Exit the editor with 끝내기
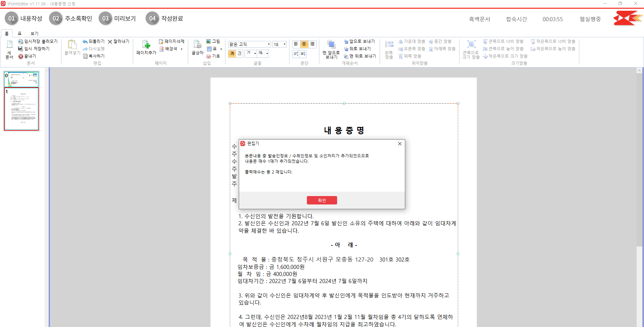The width and height of the screenshot is (644, 327). (x=27, y=56)
